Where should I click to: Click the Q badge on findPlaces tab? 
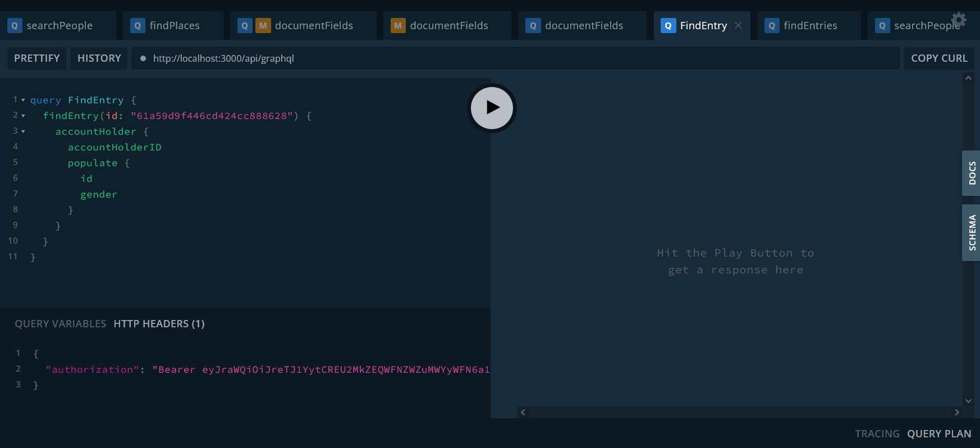point(138,25)
